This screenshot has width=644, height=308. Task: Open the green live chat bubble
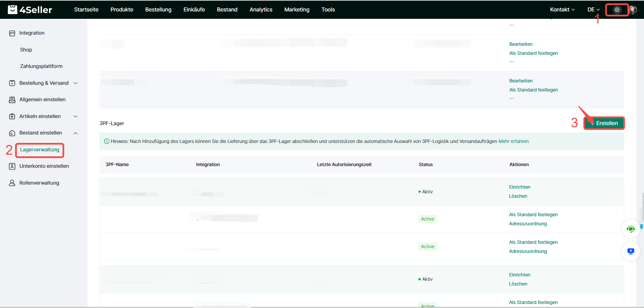(631, 229)
